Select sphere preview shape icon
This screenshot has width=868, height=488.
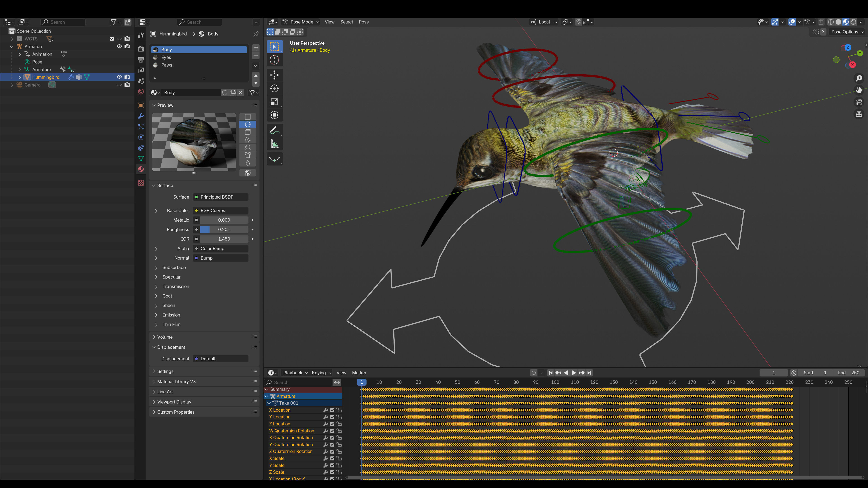pos(248,124)
